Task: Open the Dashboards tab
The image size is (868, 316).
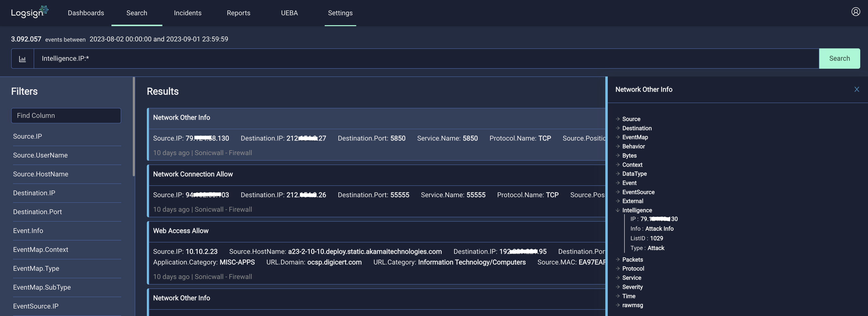Action: pos(86,13)
